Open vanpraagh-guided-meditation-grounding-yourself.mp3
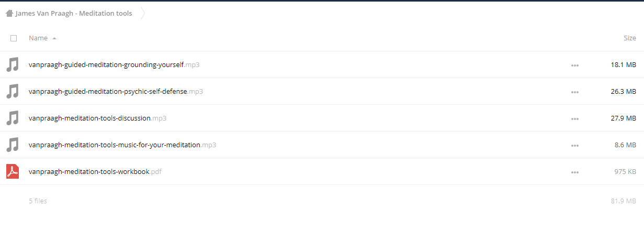Screen dimensions: 644x229 pyautogui.click(x=114, y=65)
